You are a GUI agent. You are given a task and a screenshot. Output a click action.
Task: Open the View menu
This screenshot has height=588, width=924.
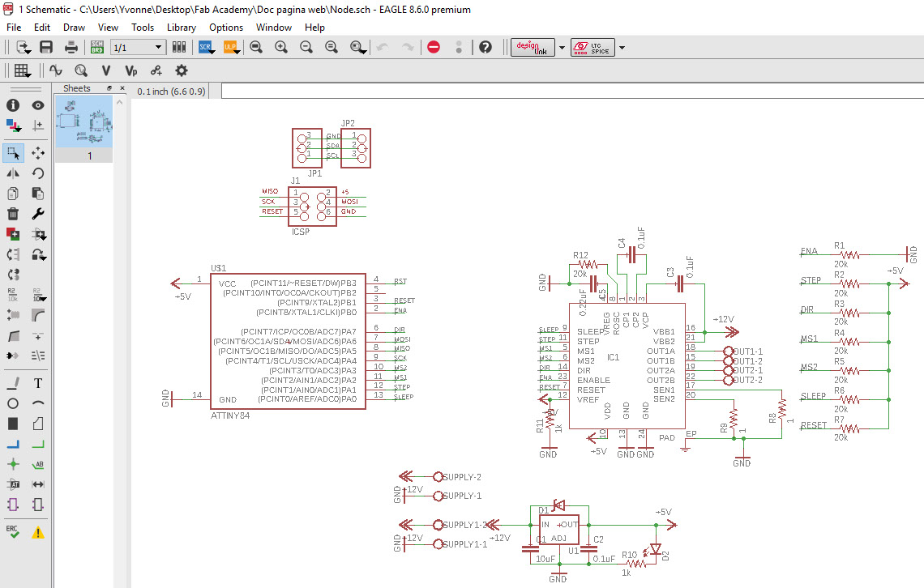(x=108, y=27)
